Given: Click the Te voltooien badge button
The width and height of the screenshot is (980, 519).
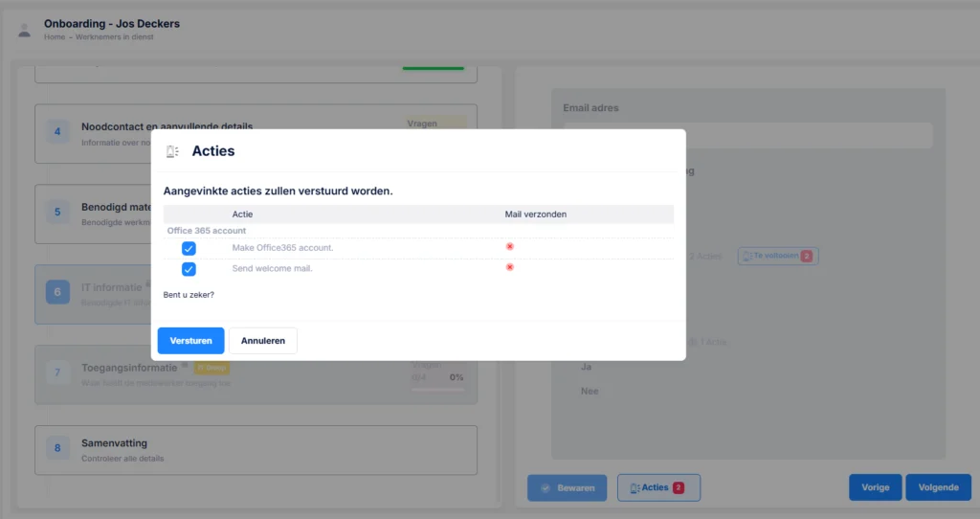Looking at the screenshot, I should tap(777, 256).
